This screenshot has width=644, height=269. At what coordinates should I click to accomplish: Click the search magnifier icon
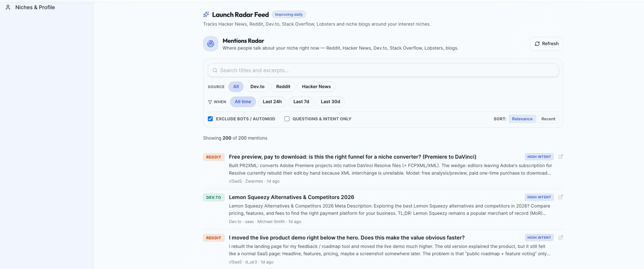pos(215,70)
